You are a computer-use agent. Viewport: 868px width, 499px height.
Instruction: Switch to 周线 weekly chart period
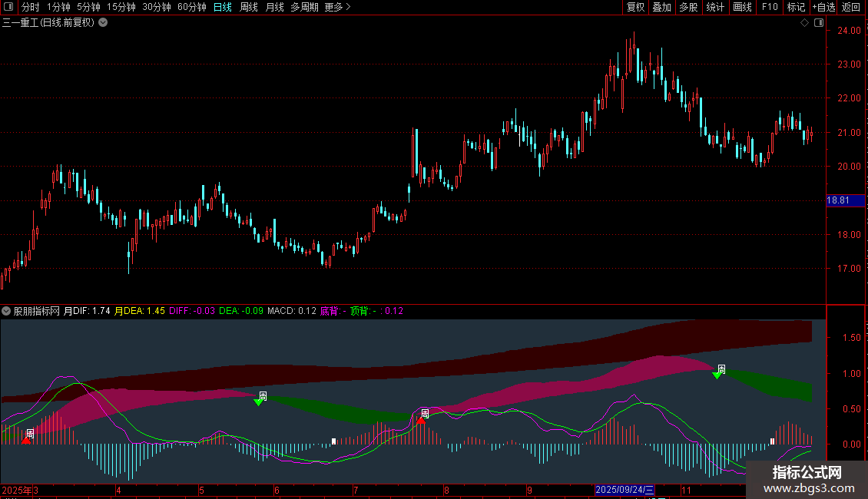249,7
